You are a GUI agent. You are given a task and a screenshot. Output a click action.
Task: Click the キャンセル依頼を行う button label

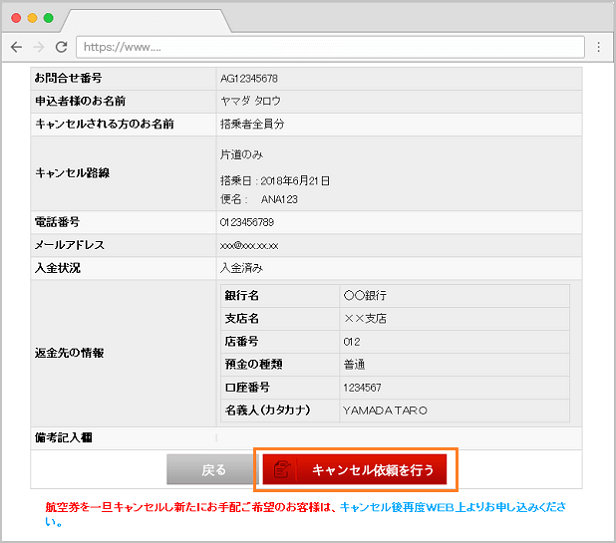click(372, 470)
